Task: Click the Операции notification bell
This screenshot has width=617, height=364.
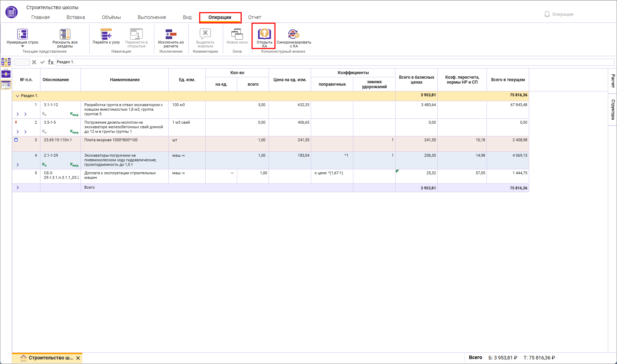Action: [547, 14]
